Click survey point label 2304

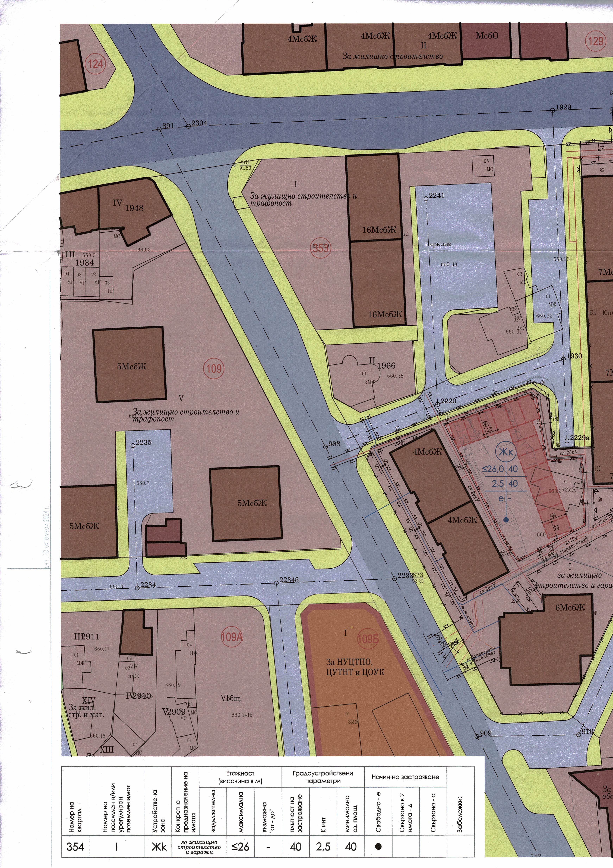coord(199,123)
